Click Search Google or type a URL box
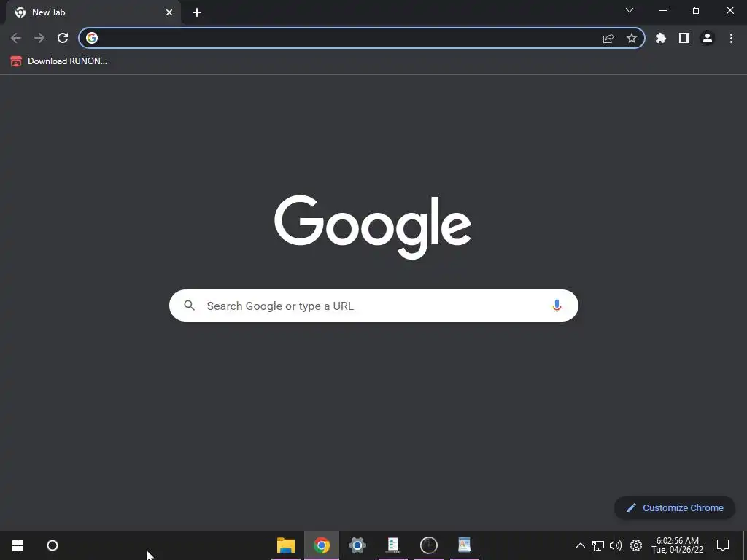 373,306
